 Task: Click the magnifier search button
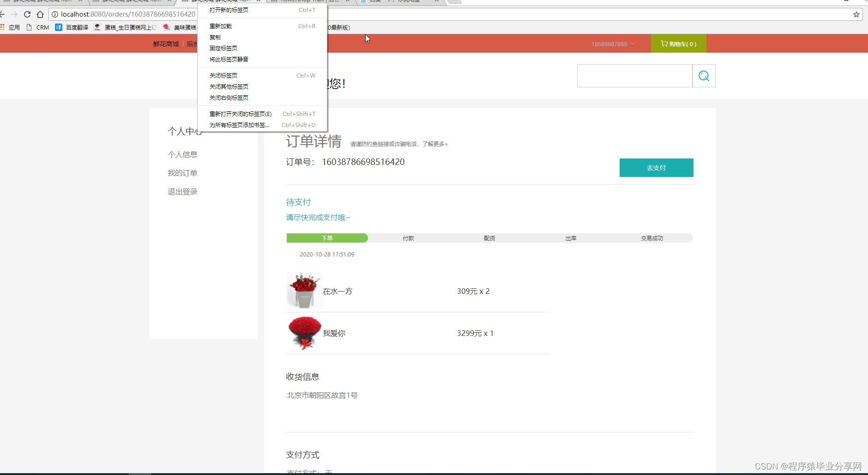(x=704, y=76)
